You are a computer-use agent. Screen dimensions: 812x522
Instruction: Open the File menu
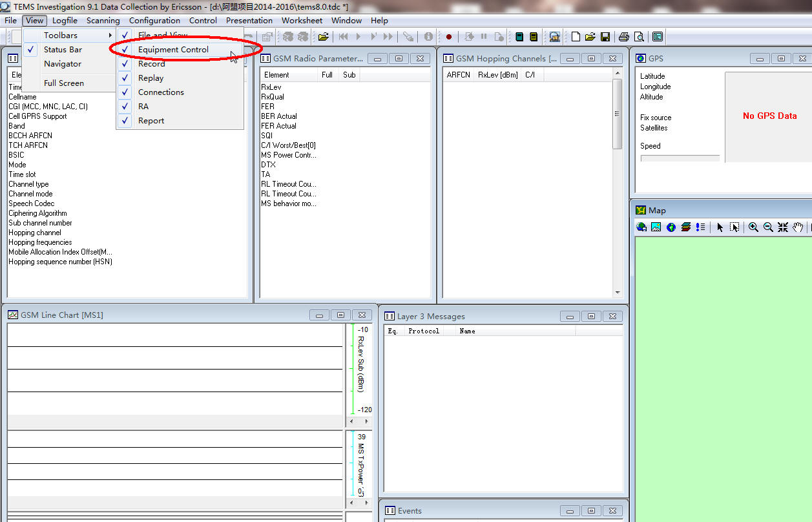[10, 20]
